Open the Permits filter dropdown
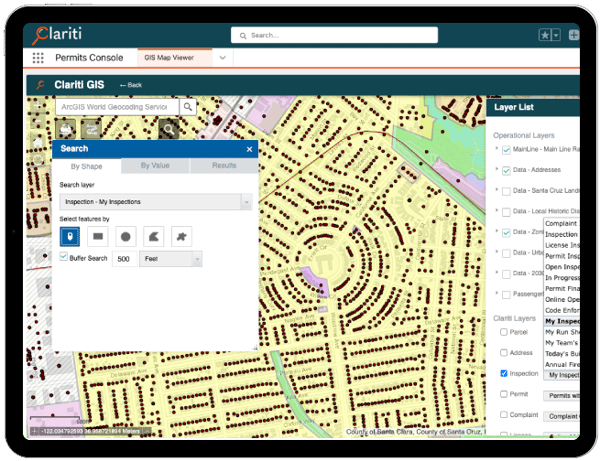Screen dimensions: 600x461 (561, 396)
